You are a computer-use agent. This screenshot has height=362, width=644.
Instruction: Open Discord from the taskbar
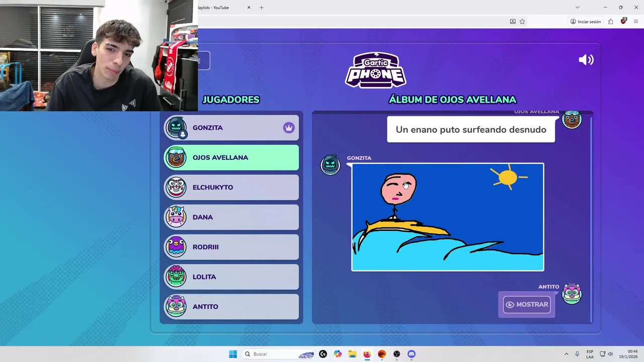[412, 354]
